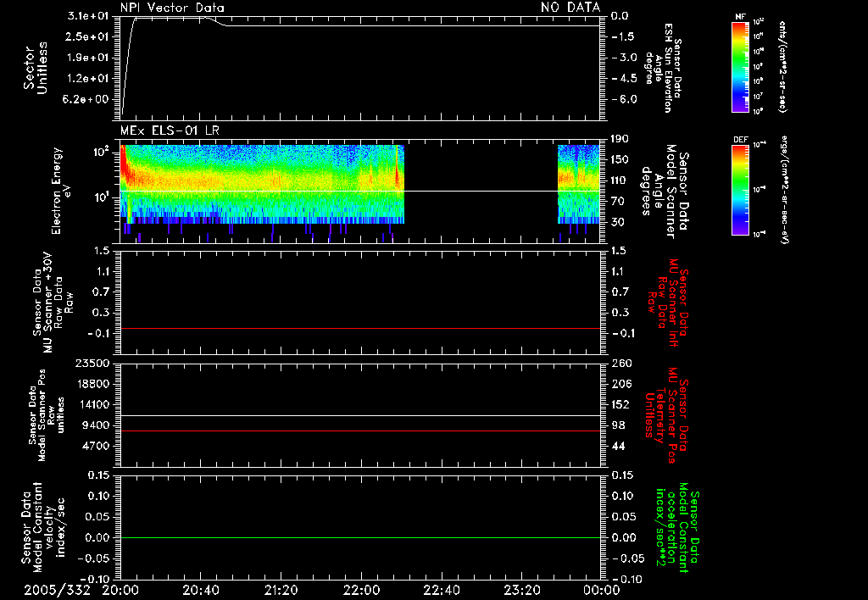Screen dimensions: 868x600
Task: Click the 9400 scanner position tick label
Action: [95, 425]
